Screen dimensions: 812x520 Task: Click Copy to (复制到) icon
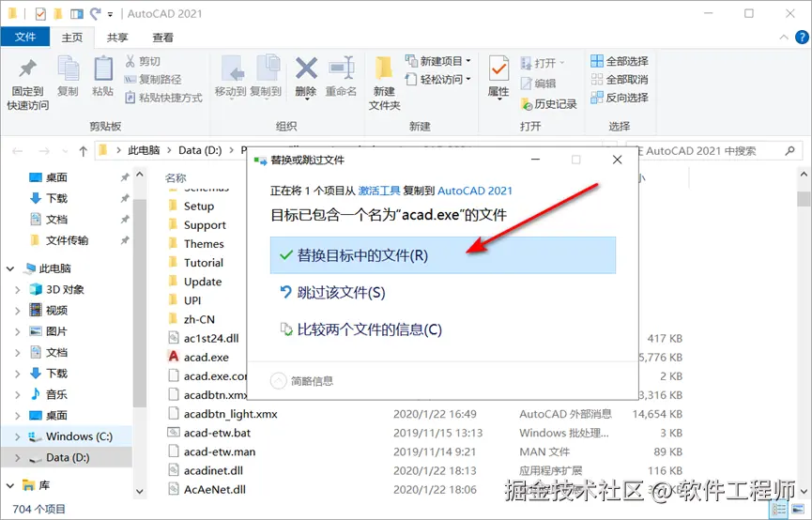266,76
